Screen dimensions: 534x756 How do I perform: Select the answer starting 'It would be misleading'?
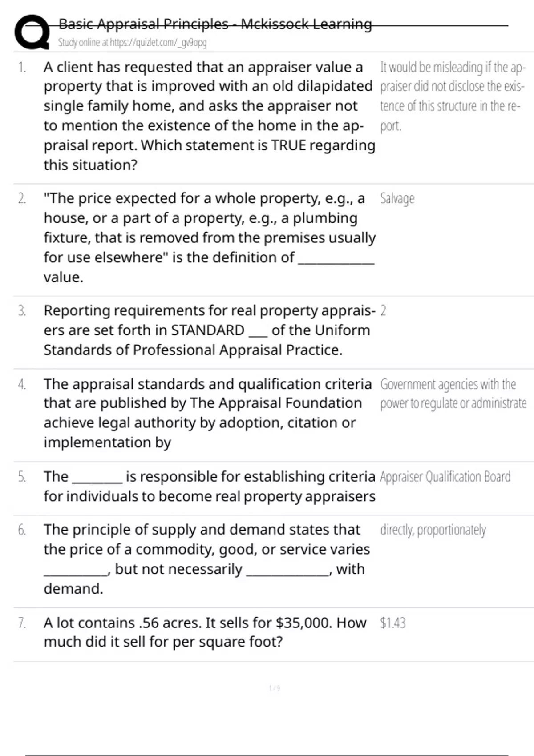453,97
